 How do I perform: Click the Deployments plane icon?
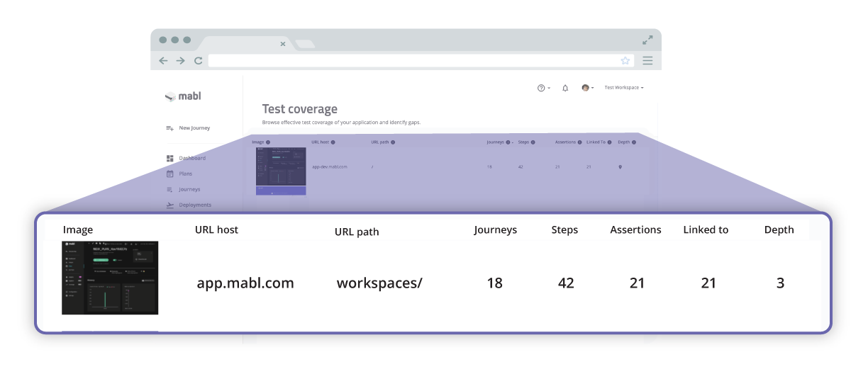pyautogui.click(x=169, y=205)
